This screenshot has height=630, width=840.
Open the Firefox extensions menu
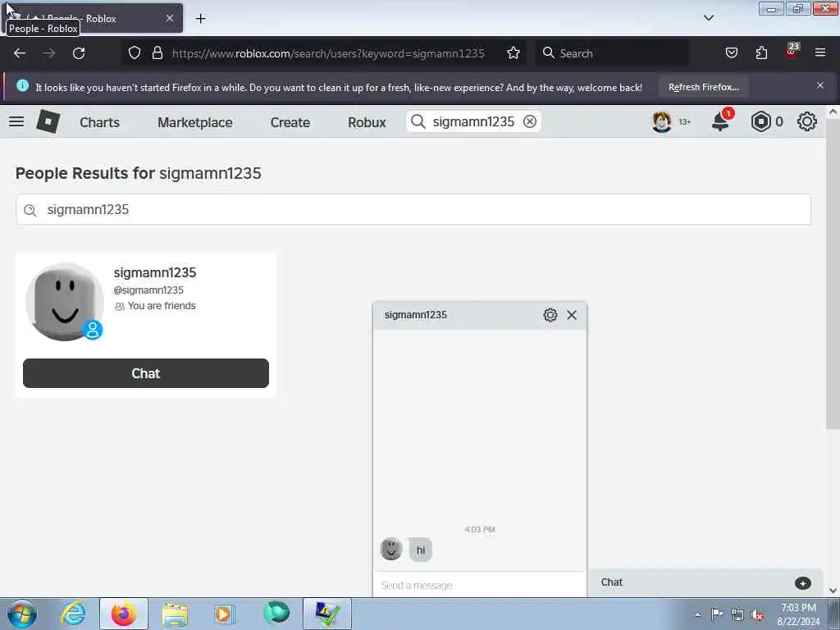point(761,53)
